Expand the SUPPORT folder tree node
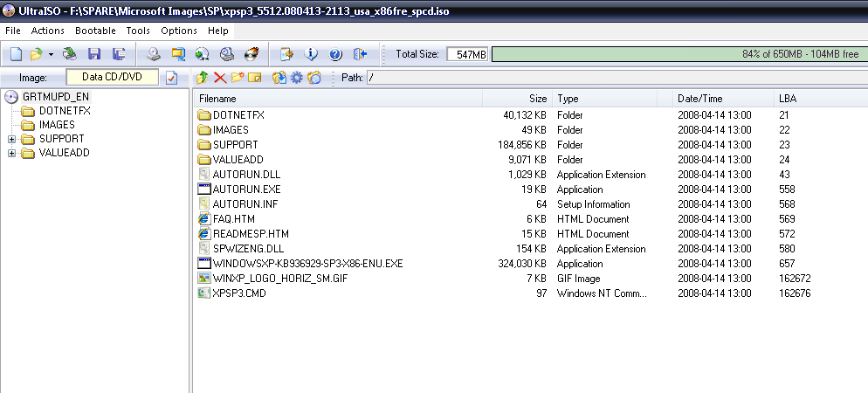 coord(11,139)
